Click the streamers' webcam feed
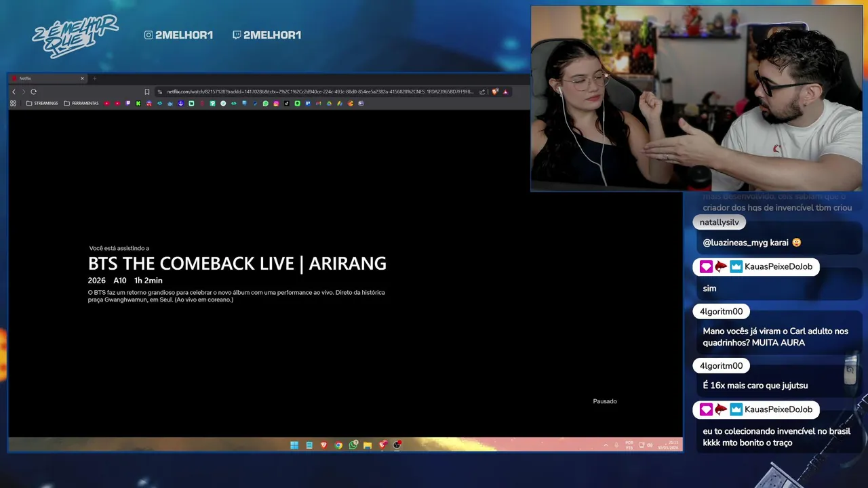This screenshot has height=488, width=868. 696,99
